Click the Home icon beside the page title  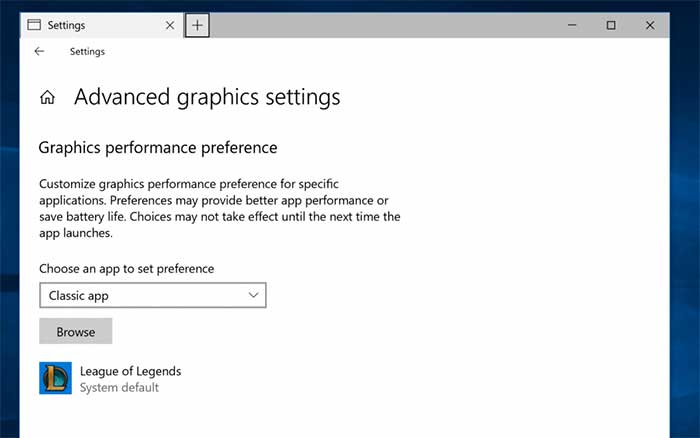(47, 98)
